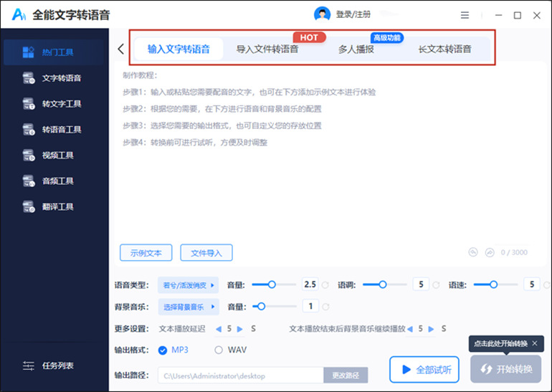Click the 文字转语音 sidebar icon
The image size is (552, 392).
pos(29,78)
